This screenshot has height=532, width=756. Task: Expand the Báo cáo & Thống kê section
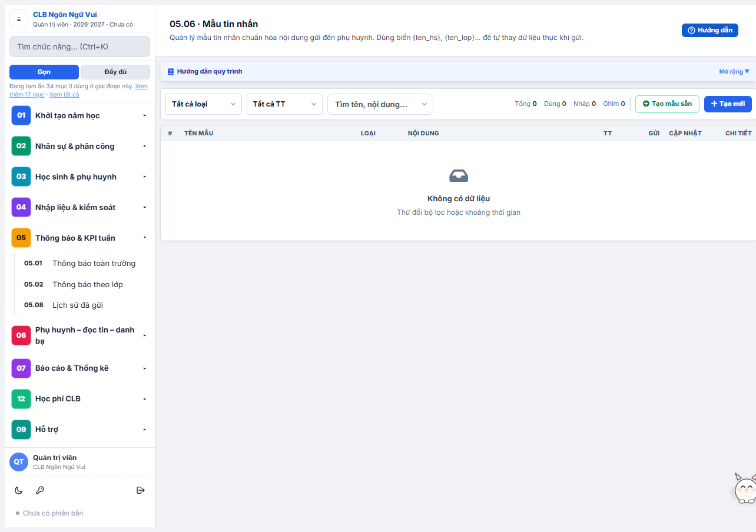click(x=79, y=368)
